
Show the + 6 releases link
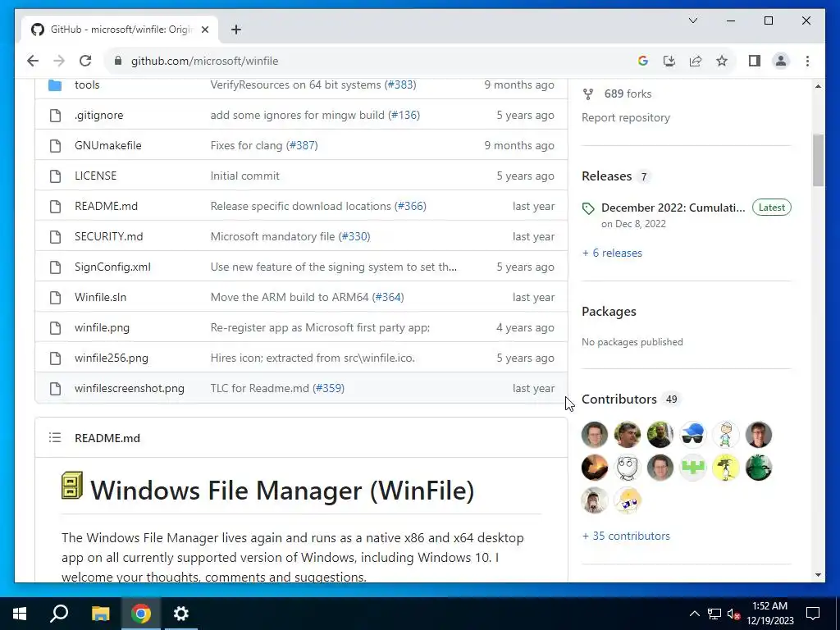point(612,253)
